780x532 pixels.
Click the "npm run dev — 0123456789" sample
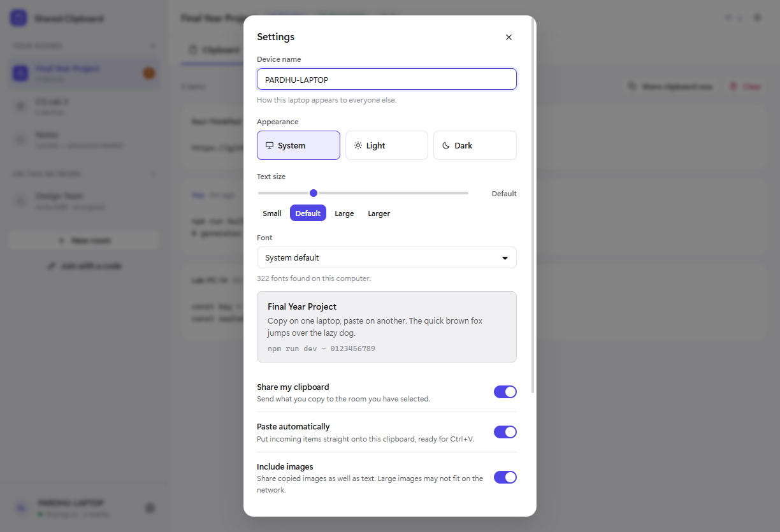click(x=321, y=349)
